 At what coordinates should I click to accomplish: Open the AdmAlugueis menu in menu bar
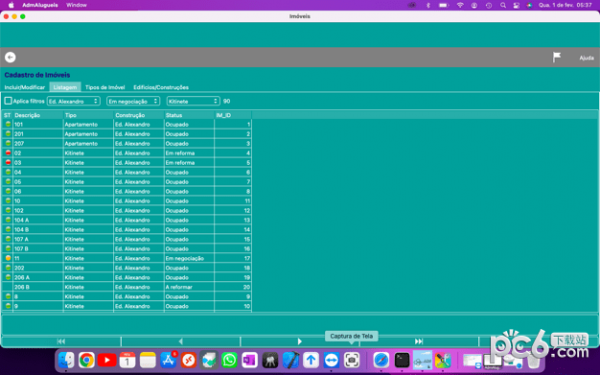click(40, 5)
